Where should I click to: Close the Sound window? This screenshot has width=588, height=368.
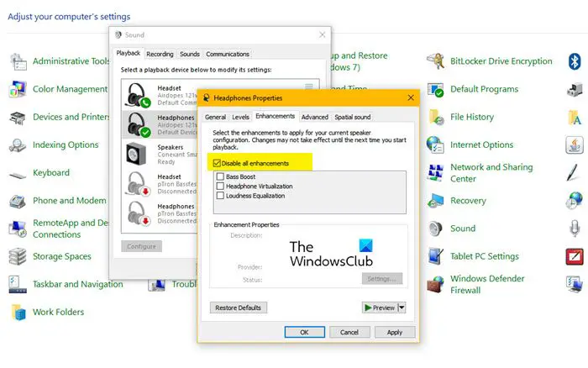tap(322, 35)
